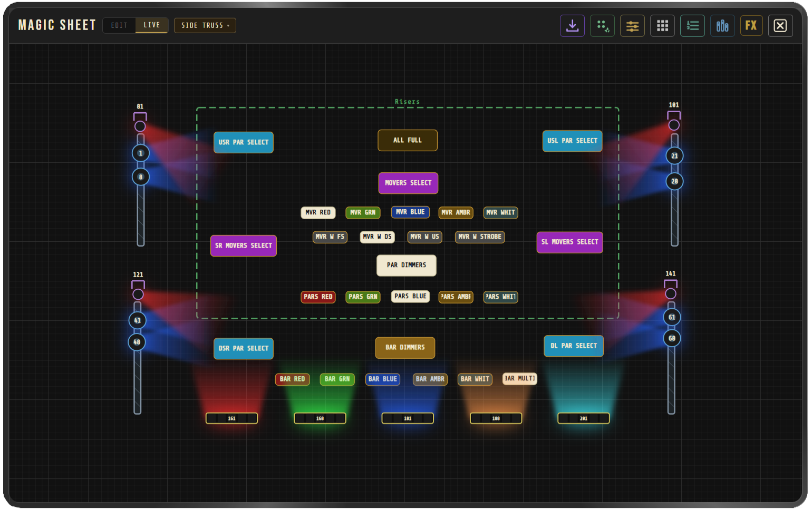Click DSR PAR SELECT button
Viewport: 812px width, 510px height.
click(244, 348)
